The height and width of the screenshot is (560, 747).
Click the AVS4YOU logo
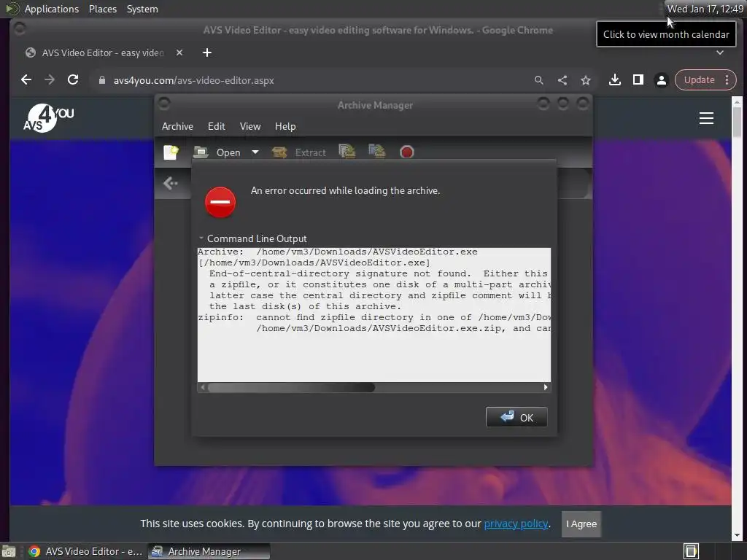[48, 117]
